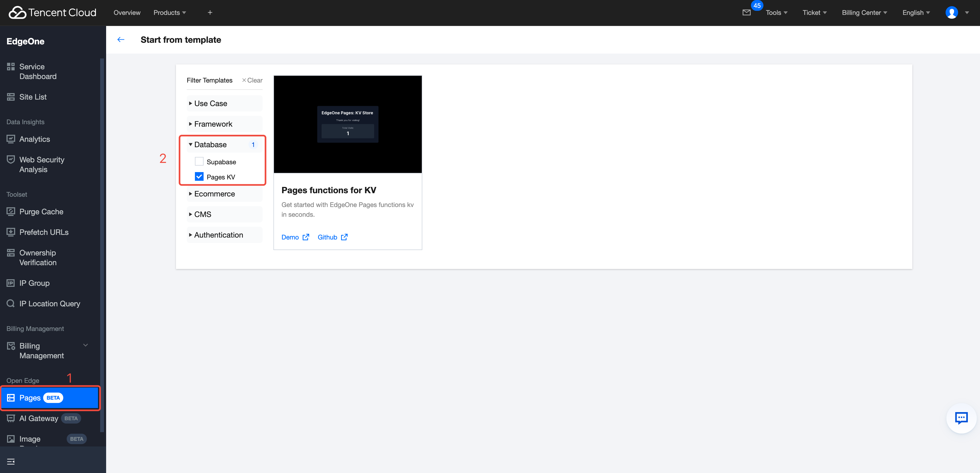Select Site List in sidebar

[x=33, y=97]
